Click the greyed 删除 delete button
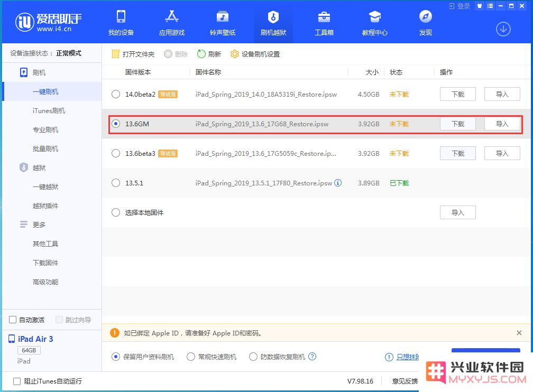The image size is (533, 392). pyautogui.click(x=176, y=54)
